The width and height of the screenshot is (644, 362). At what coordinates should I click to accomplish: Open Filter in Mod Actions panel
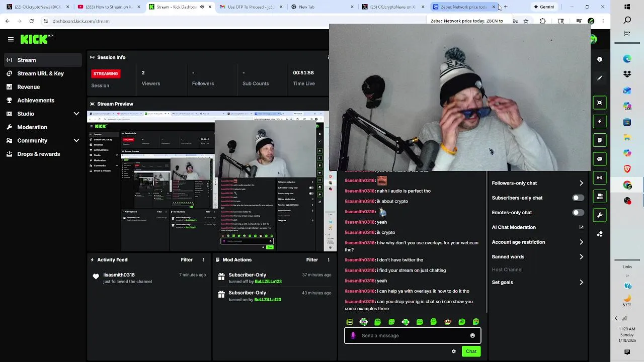[312, 260]
